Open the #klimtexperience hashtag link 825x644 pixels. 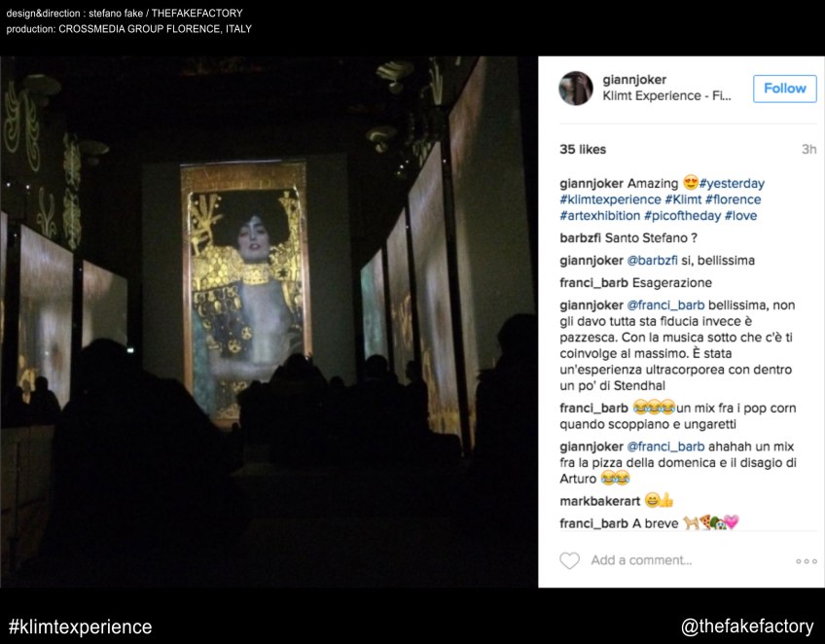coord(610,199)
